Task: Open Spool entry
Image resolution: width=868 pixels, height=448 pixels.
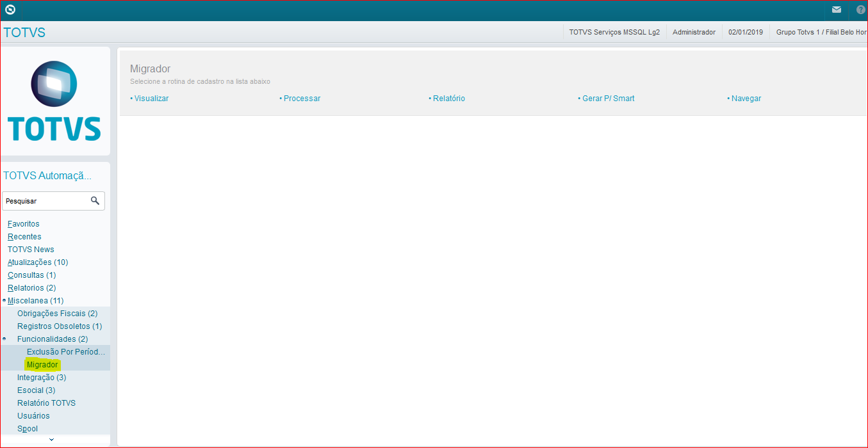Action: (x=28, y=429)
